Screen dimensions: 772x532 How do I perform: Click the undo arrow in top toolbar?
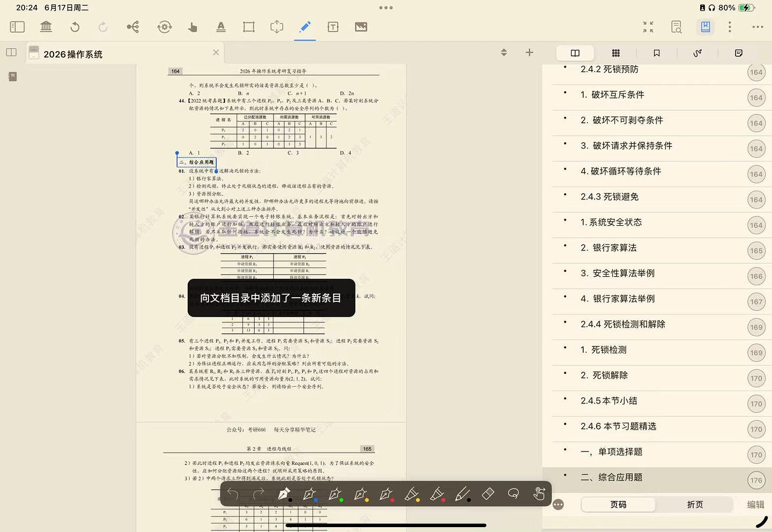[75, 27]
